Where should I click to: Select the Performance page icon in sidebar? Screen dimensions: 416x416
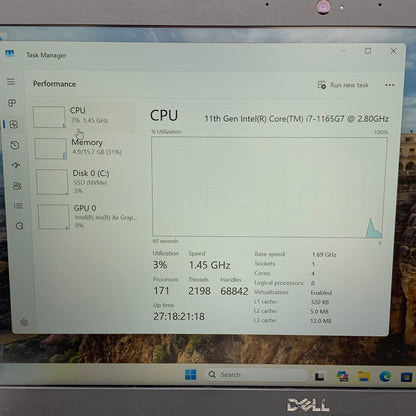tap(14, 125)
